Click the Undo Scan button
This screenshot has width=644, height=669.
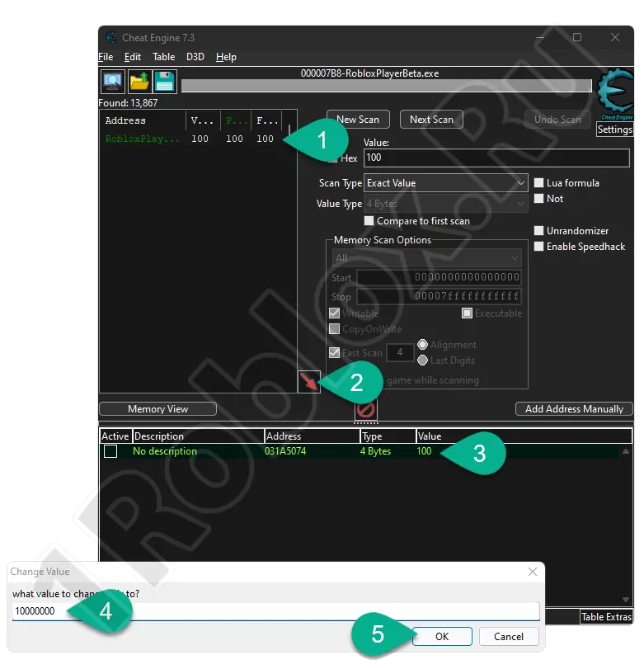(558, 120)
